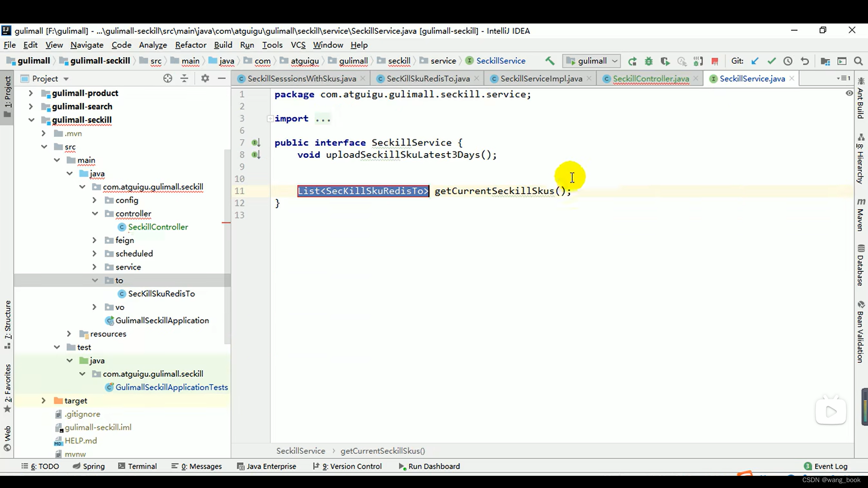Open the 6: TODO tool window
The image size is (868, 488).
40,466
